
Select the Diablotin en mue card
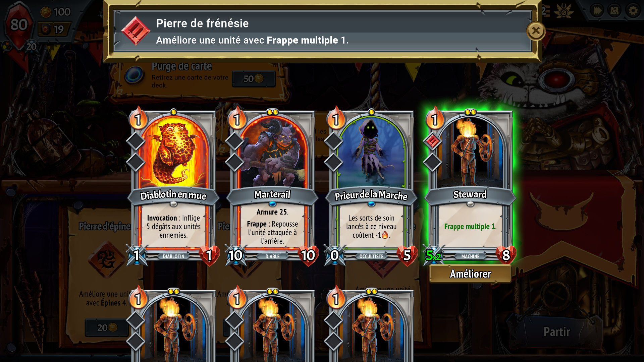173,187
